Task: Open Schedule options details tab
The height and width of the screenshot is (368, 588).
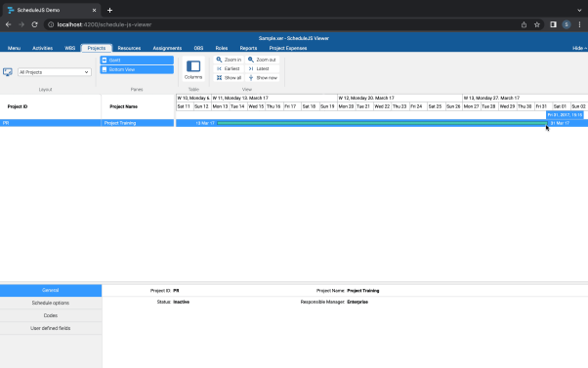Action: click(51, 303)
